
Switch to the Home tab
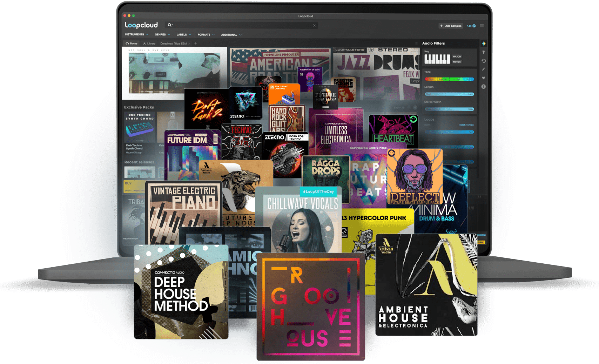(132, 43)
